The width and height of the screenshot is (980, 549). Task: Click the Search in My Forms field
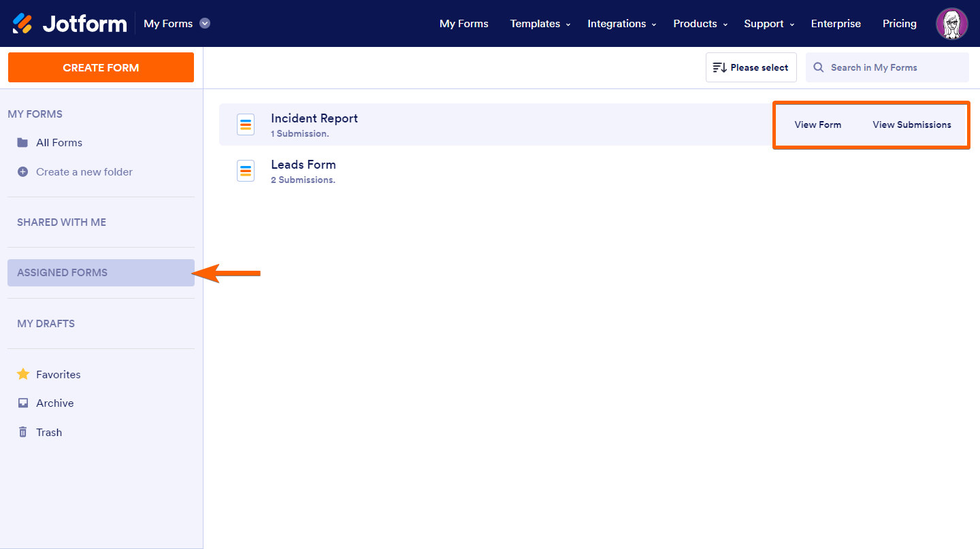click(887, 67)
